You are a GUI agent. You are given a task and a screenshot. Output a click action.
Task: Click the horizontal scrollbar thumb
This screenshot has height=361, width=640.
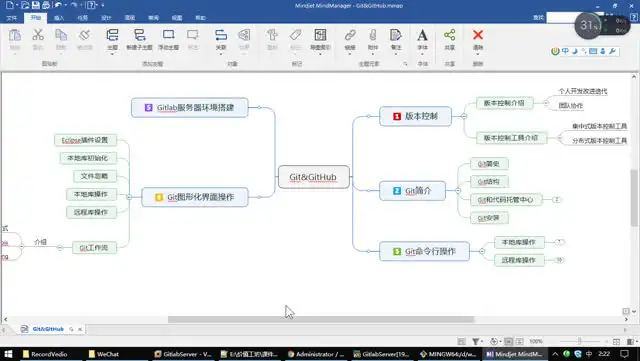(321, 319)
